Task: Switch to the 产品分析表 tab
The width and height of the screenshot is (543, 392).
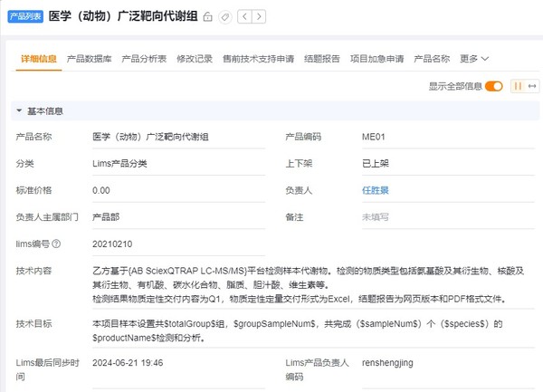Action: click(x=145, y=59)
